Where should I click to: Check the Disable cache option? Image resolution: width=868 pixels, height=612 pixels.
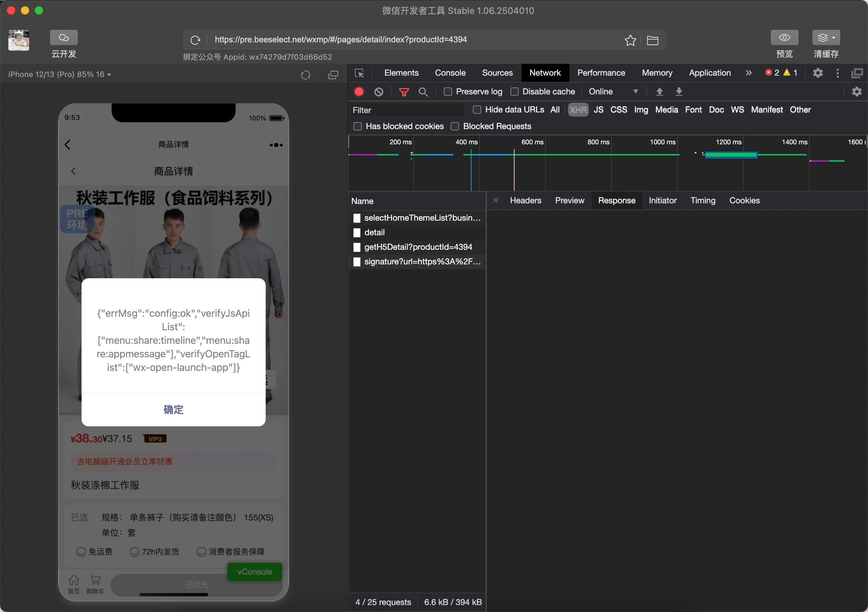tap(514, 92)
